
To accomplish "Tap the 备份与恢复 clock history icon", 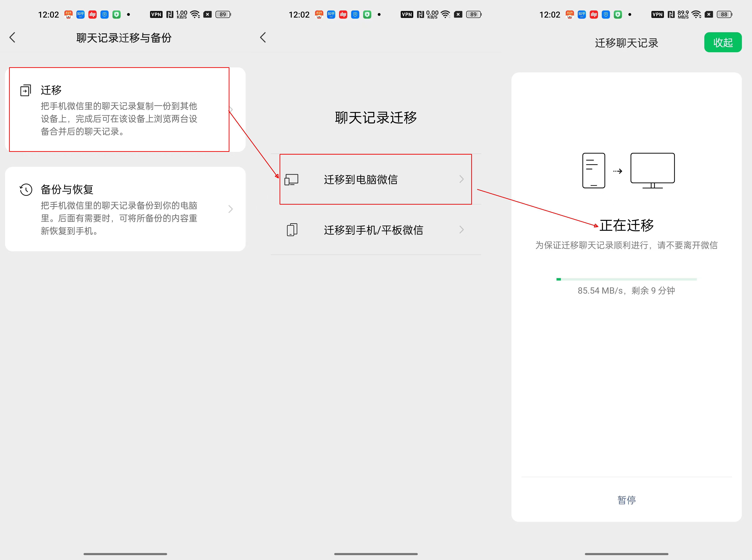I will coord(26,189).
